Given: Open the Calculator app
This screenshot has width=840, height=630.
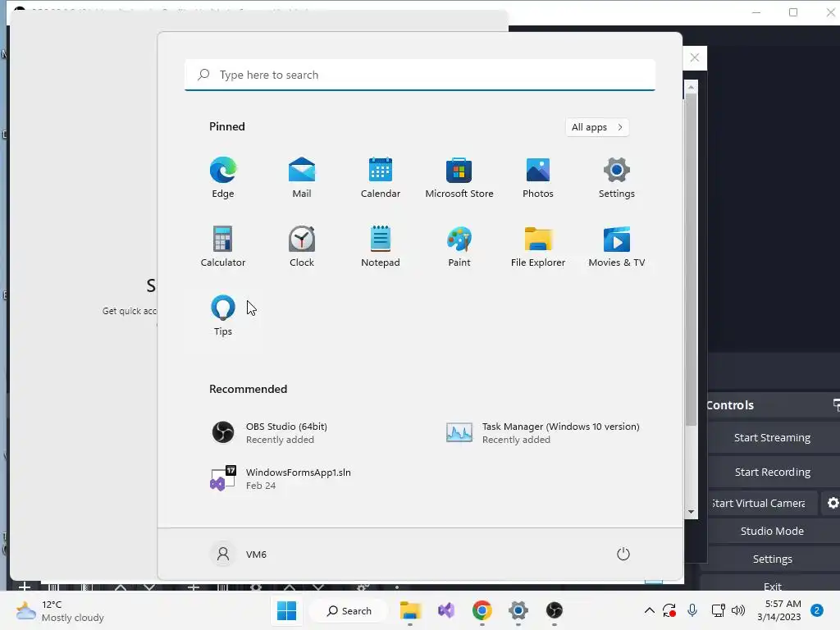Looking at the screenshot, I should (223, 246).
